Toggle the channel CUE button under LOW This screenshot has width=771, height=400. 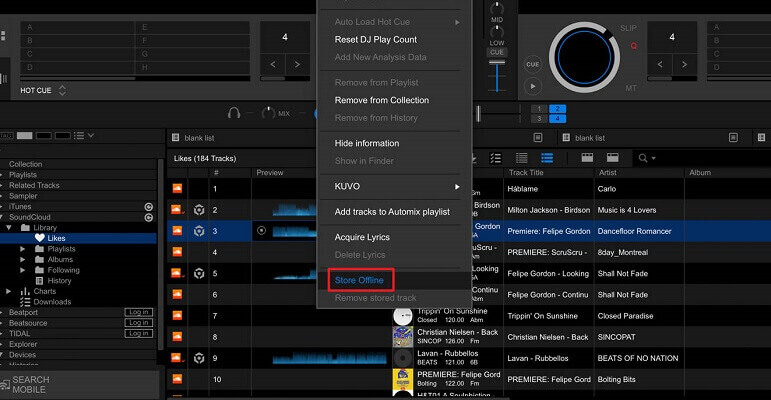(x=497, y=52)
